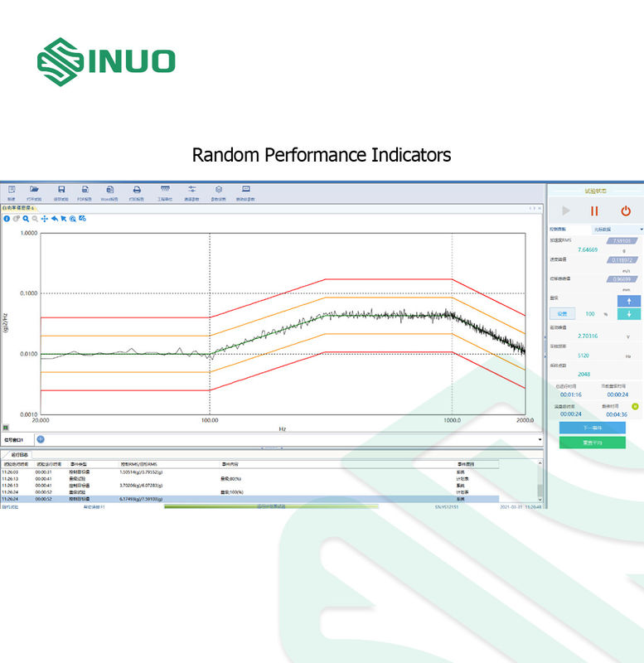Click the blue info icon above chart
Screen dimensions: 644x663
pos(7,219)
